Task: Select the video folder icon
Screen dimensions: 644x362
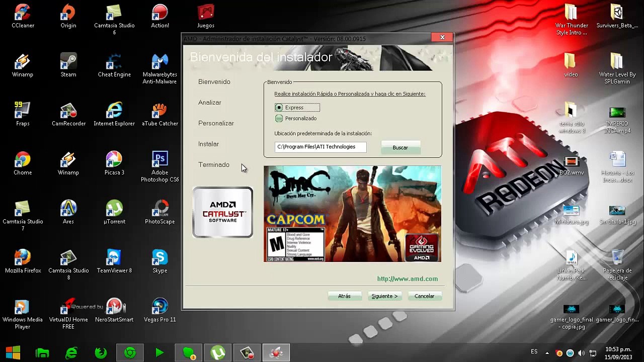Action: click(571, 65)
